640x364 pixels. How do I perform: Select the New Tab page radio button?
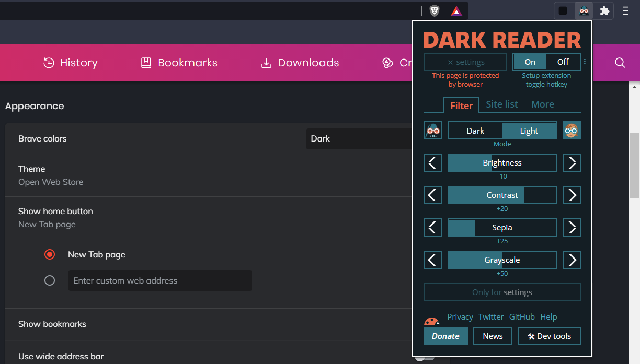point(50,254)
